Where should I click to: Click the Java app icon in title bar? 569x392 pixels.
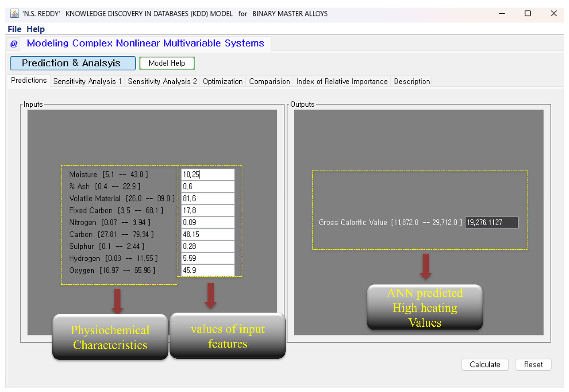(x=14, y=13)
